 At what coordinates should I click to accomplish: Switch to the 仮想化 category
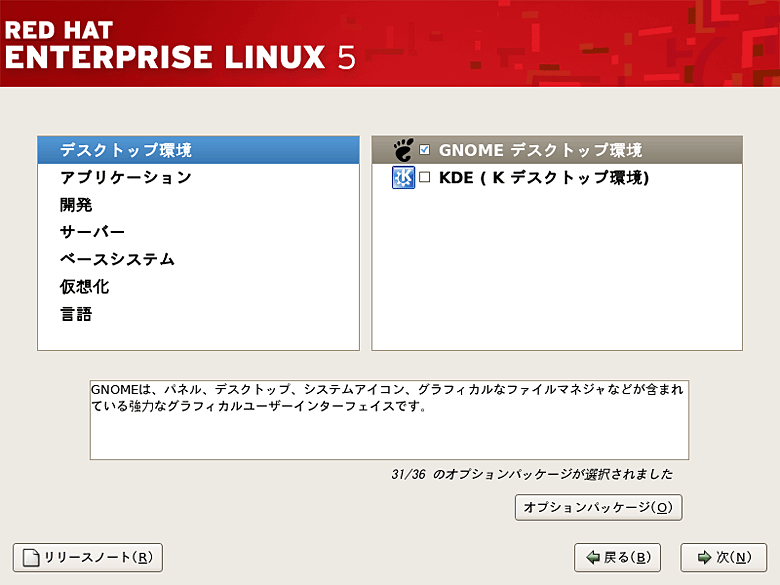pos(84,287)
